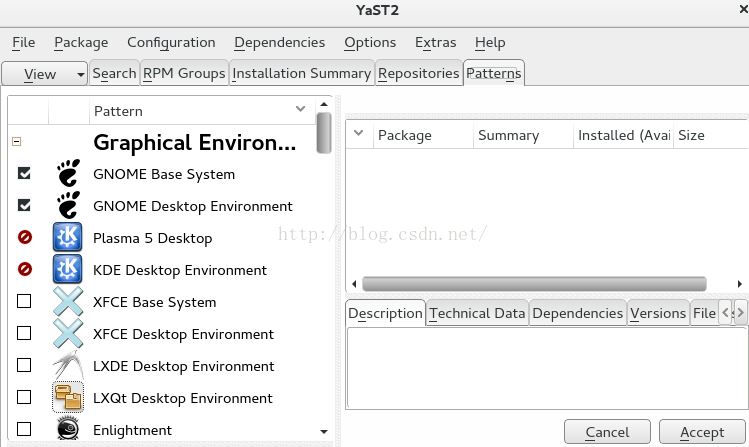Screen dimensions: 749x447
Task: Switch to the Search tab
Action: click(114, 74)
